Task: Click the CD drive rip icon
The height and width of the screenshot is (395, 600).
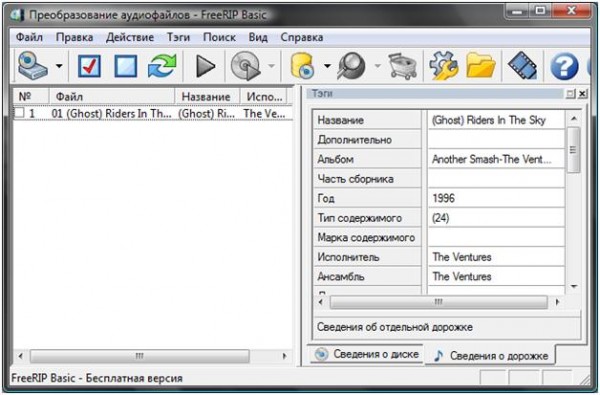Action: click(32, 66)
